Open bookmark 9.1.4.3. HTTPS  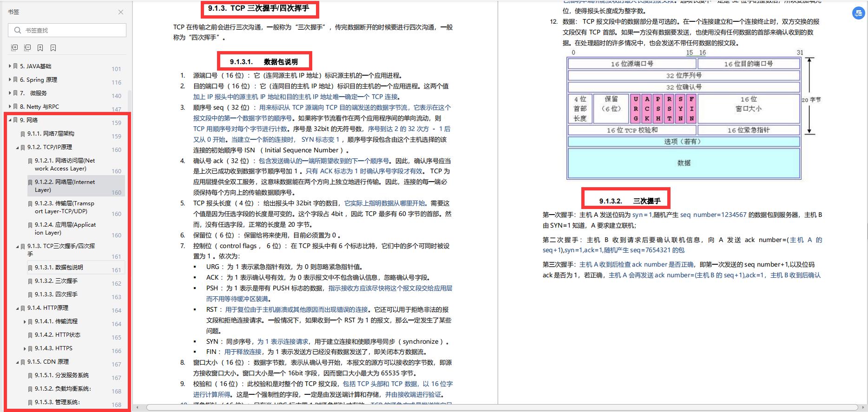click(53, 348)
